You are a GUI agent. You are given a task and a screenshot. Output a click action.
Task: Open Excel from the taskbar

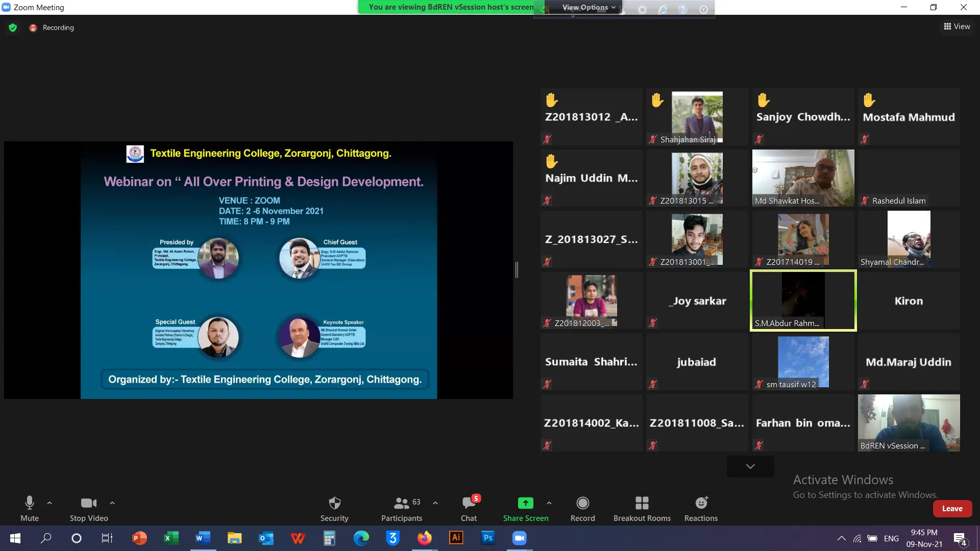[171, 538]
